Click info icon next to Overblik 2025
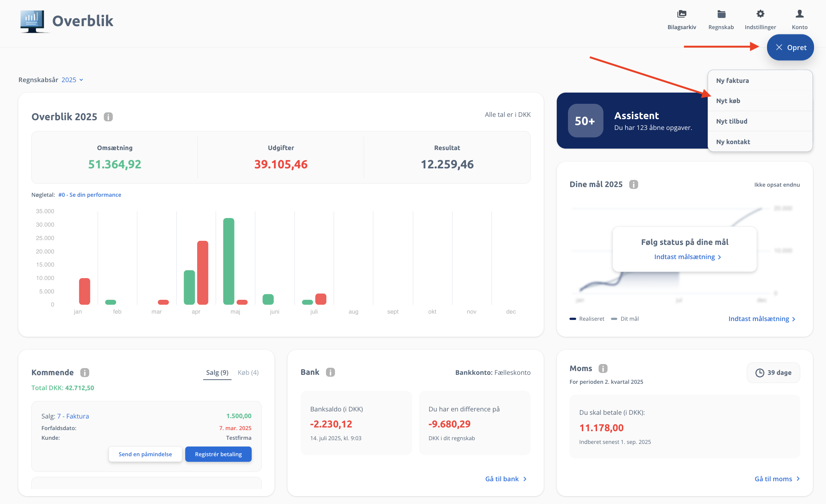 tap(108, 117)
